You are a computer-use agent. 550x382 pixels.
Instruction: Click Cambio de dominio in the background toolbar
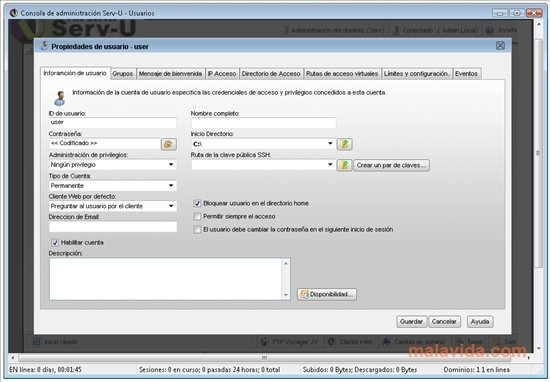[414, 342]
